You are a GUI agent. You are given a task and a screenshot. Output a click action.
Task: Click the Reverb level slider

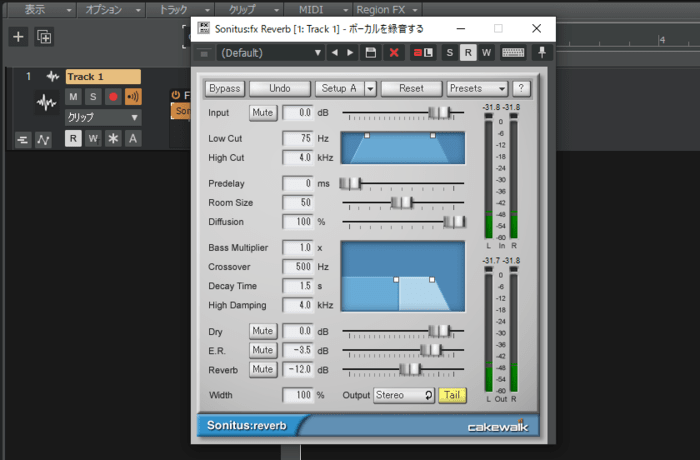click(x=410, y=369)
